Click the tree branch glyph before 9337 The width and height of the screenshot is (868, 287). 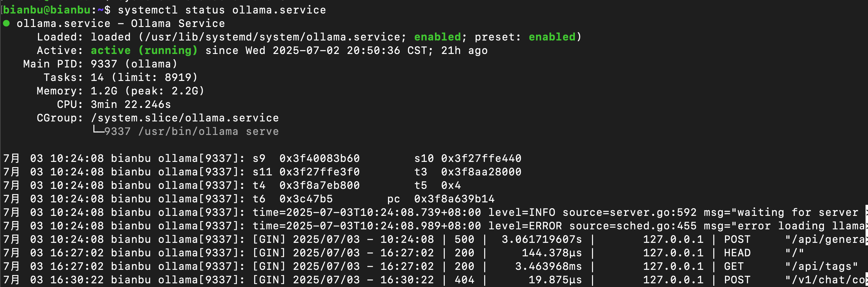pyautogui.click(x=98, y=131)
